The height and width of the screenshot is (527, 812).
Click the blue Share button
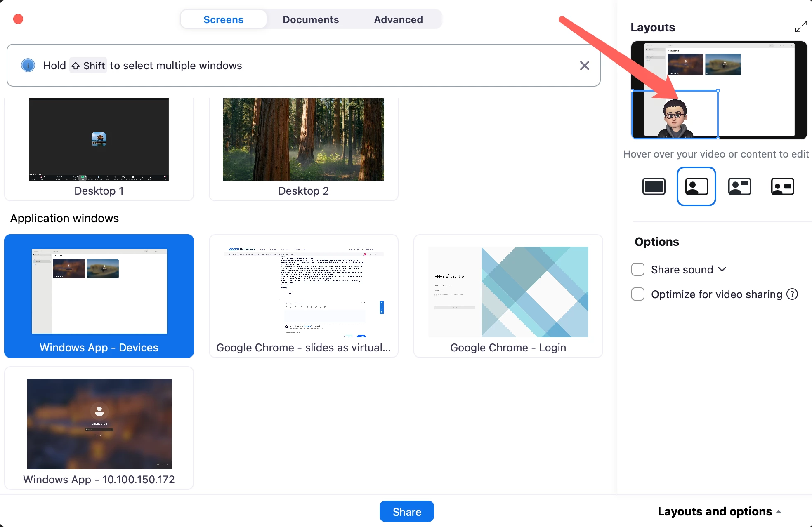(x=406, y=511)
